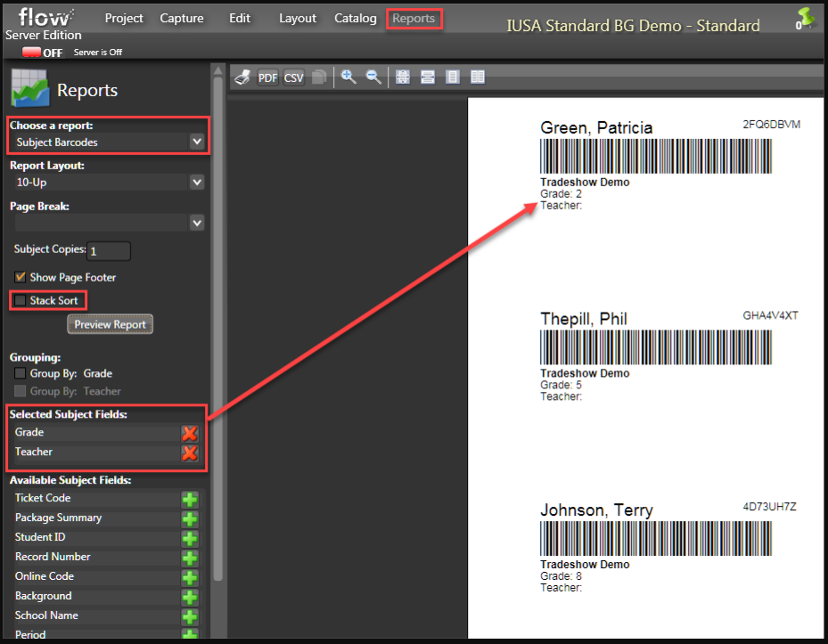
Task: Enable the Stack Sort checkbox
Action: click(x=20, y=300)
